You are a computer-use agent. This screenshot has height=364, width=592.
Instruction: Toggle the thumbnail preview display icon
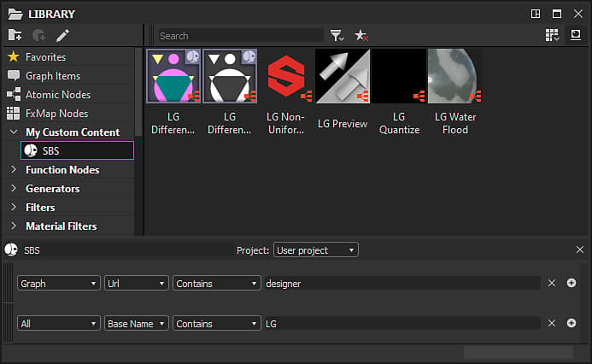(x=576, y=35)
